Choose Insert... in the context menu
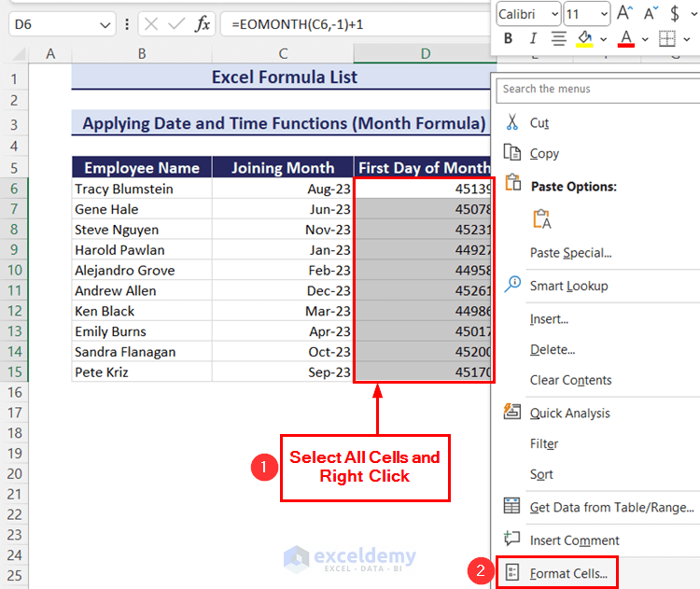This screenshot has width=700, height=589. [549, 319]
